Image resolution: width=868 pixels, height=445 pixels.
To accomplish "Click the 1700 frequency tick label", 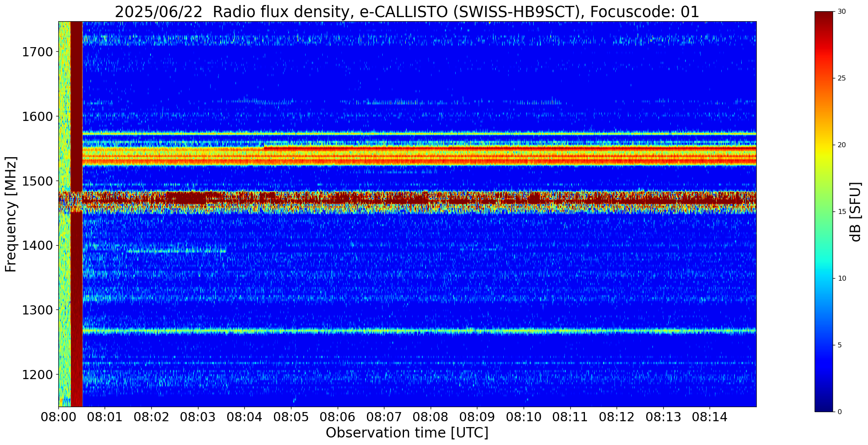I will (x=38, y=52).
